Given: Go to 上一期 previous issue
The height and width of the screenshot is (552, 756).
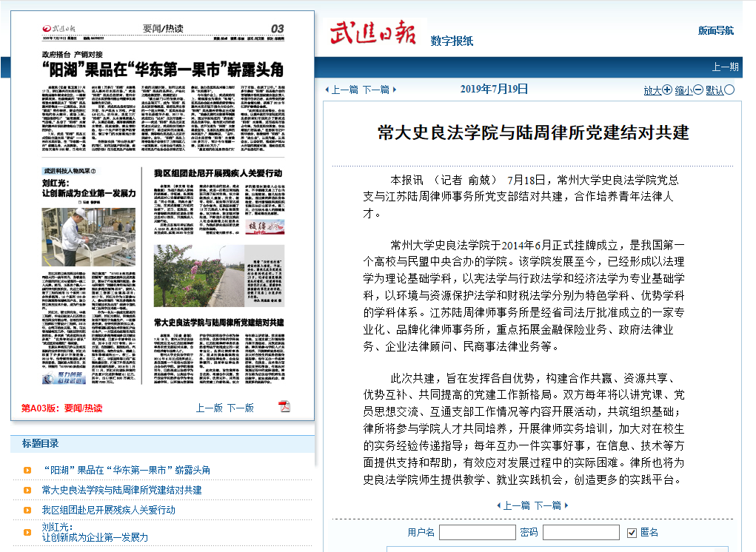Looking at the screenshot, I should (725, 67).
